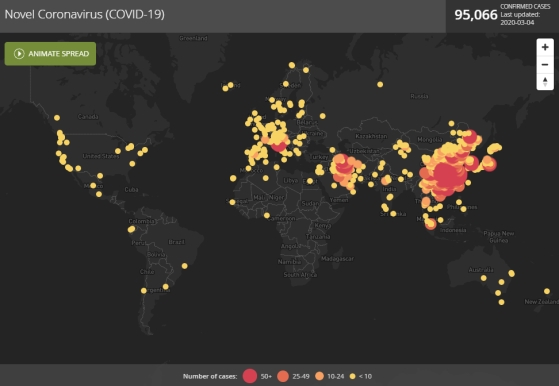Select the orange-red marker near Indonesia and Malaysia
559x386 pixels.
point(431,224)
